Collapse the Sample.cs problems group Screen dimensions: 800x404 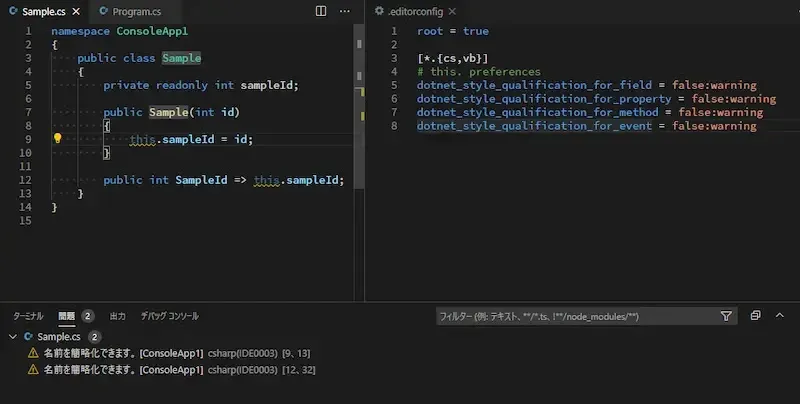coord(12,337)
